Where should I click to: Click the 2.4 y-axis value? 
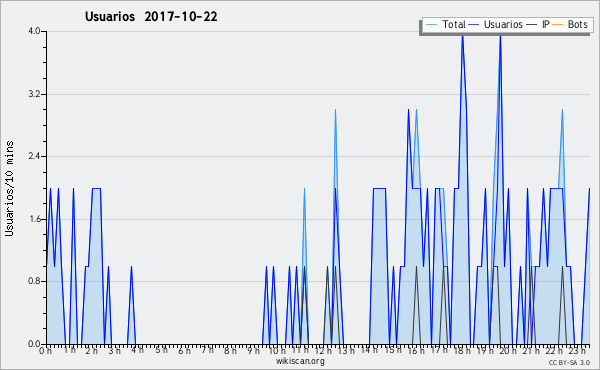point(34,156)
